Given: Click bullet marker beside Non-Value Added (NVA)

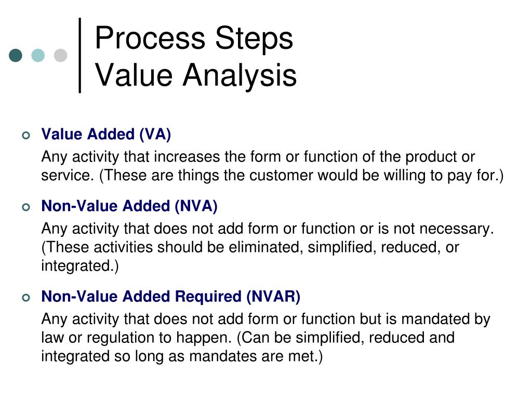Looking at the screenshot, I should coord(26,207).
